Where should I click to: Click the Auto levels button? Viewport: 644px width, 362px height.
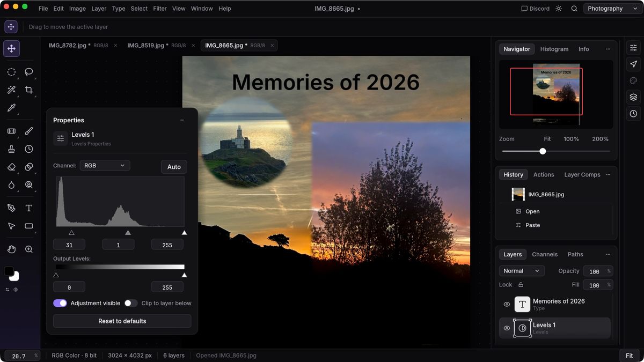click(x=174, y=167)
